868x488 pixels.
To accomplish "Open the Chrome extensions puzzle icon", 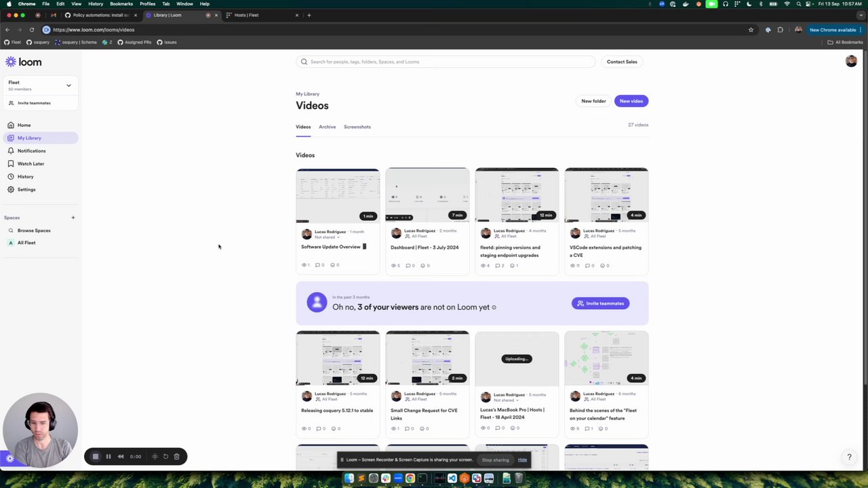I will [780, 30].
